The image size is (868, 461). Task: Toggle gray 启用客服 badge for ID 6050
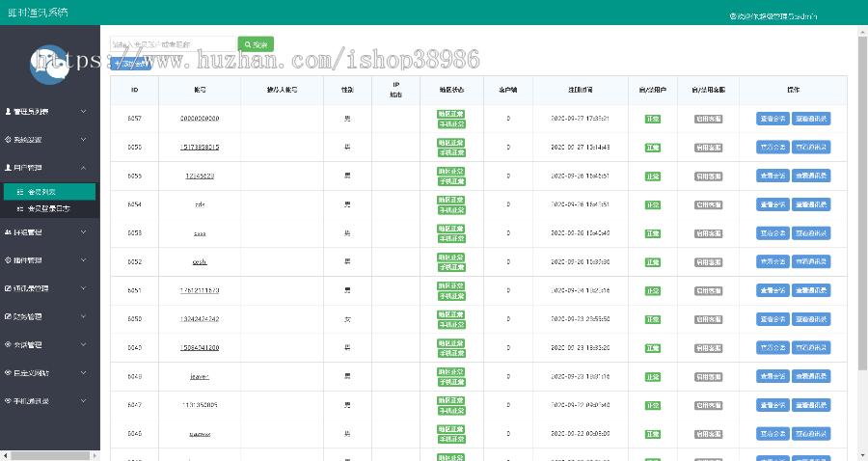pos(709,320)
